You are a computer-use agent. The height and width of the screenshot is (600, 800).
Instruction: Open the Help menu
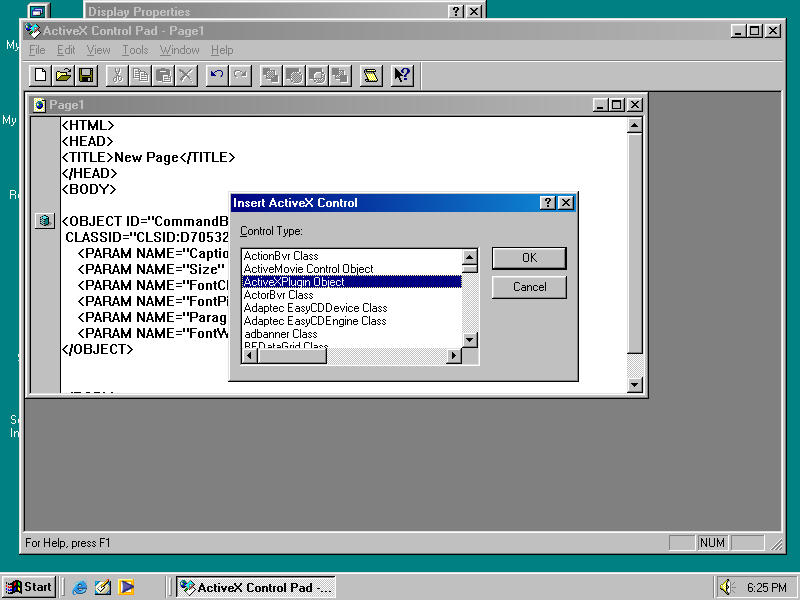[222, 50]
